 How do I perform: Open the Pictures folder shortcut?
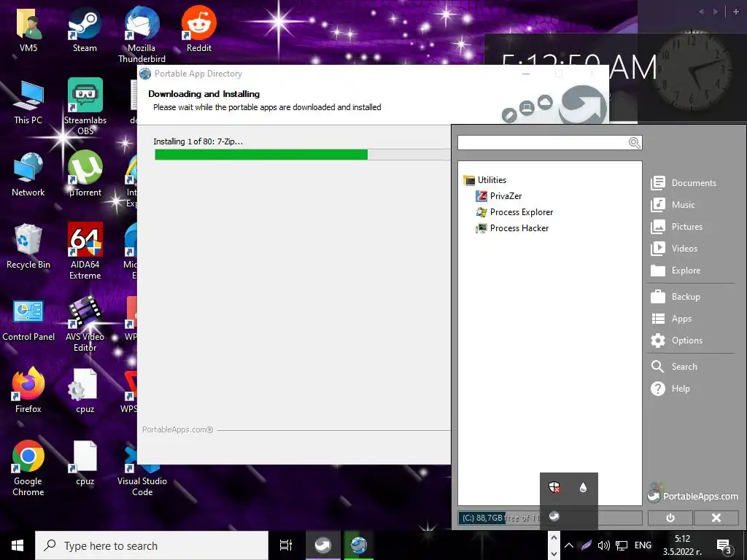[676, 227]
